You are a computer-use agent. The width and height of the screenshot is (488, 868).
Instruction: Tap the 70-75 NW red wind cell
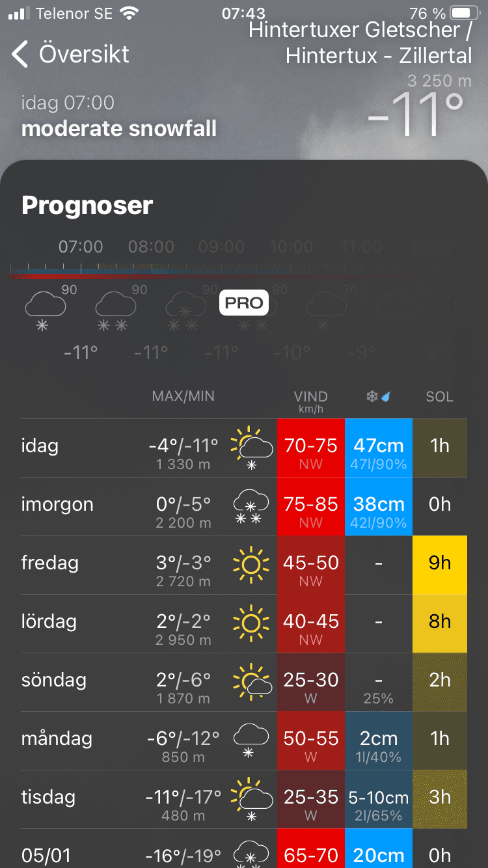point(310,448)
